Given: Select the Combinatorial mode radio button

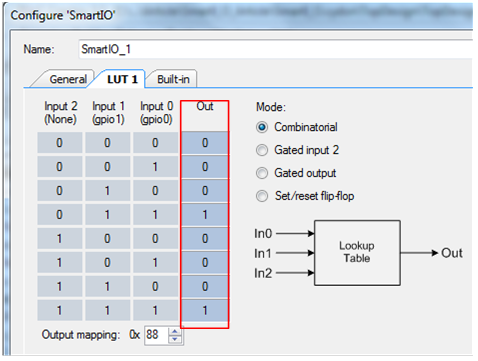Looking at the screenshot, I should [x=262, y=127].
